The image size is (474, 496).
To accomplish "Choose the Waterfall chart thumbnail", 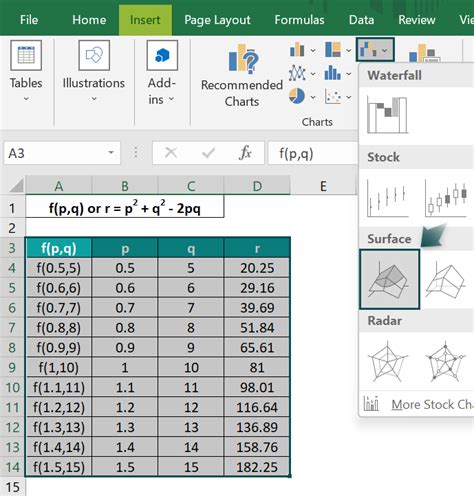I will (387, 114).
